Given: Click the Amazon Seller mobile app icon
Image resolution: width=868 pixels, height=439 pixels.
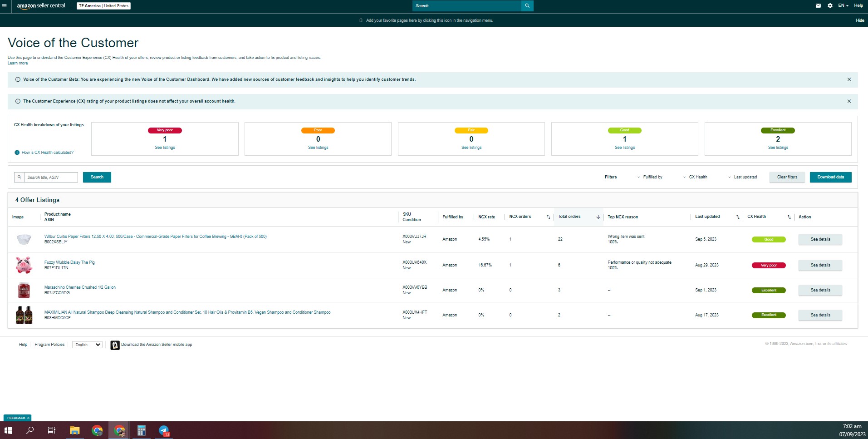Looking at the screenshot, I should click(x=115, y=345).
